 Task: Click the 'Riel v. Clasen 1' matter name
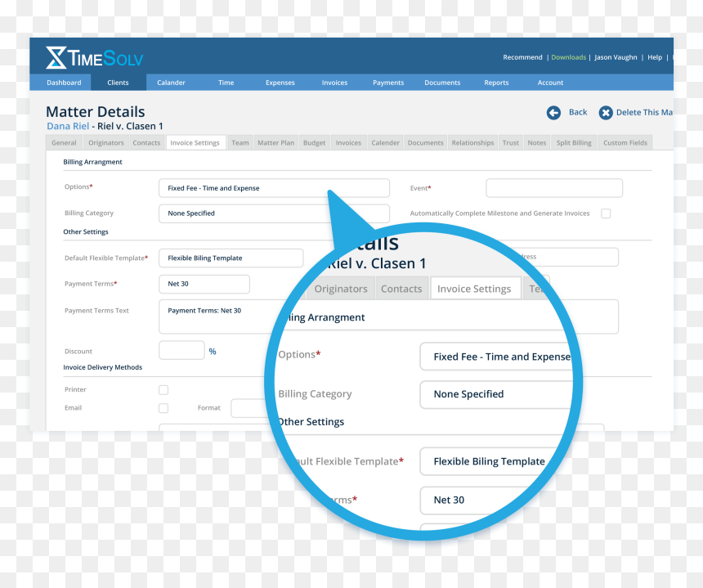click(130, 126)
